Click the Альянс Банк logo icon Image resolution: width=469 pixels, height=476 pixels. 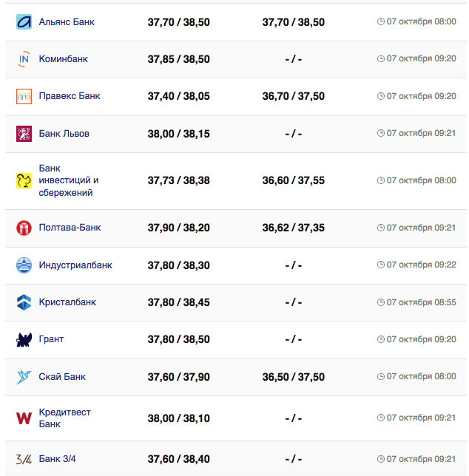tap(24, 22)
